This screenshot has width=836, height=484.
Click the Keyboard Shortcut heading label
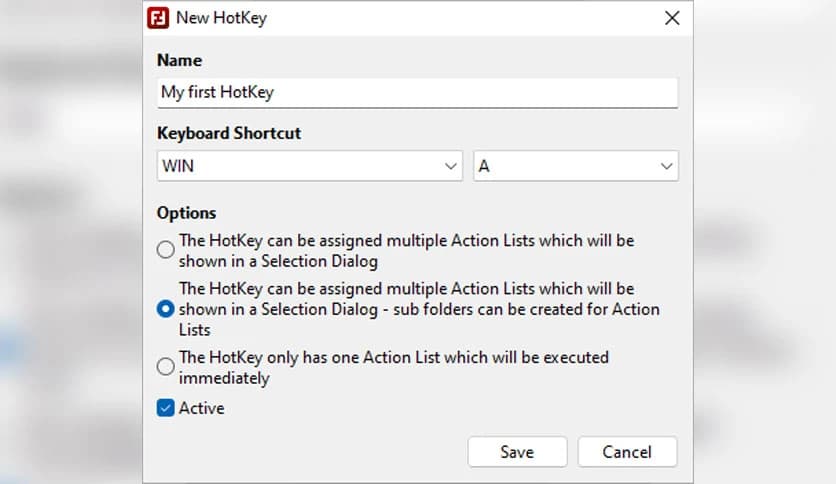(229, 133)
